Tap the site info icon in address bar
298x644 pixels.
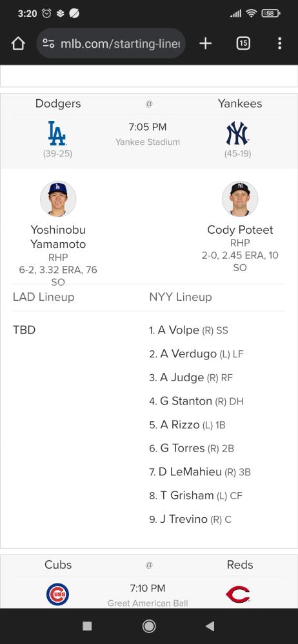(x=48, y=43)
